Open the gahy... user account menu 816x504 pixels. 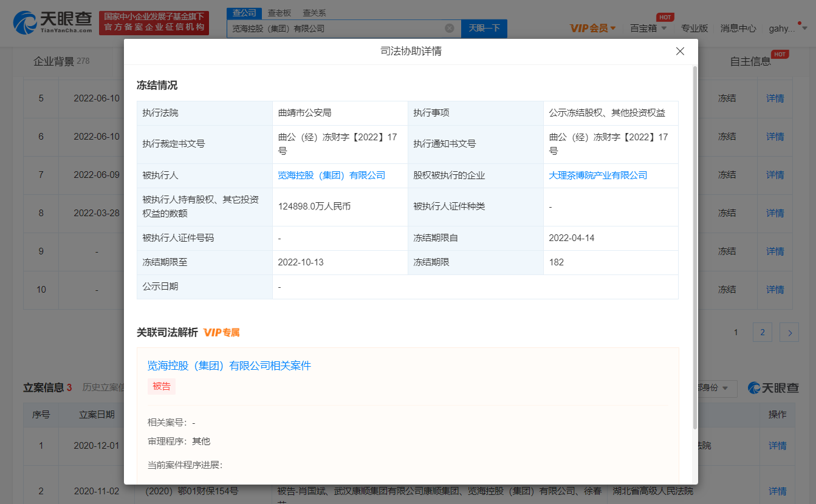(787, 28)
